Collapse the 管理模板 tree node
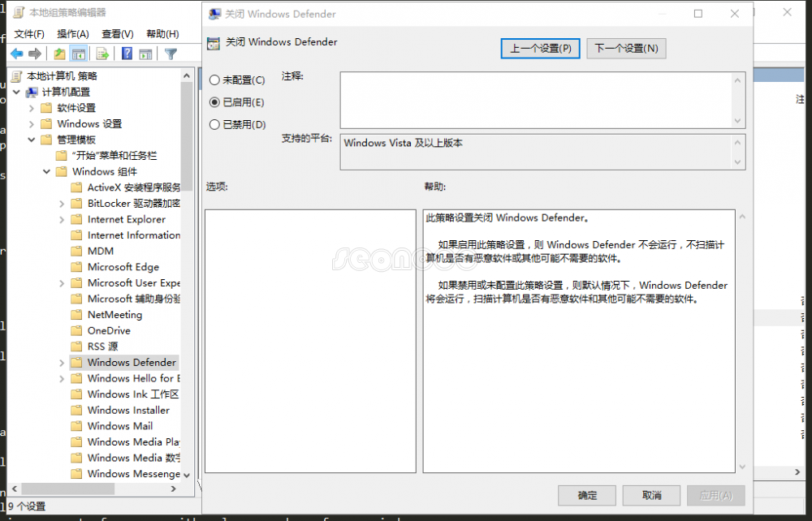 [32, 140]
